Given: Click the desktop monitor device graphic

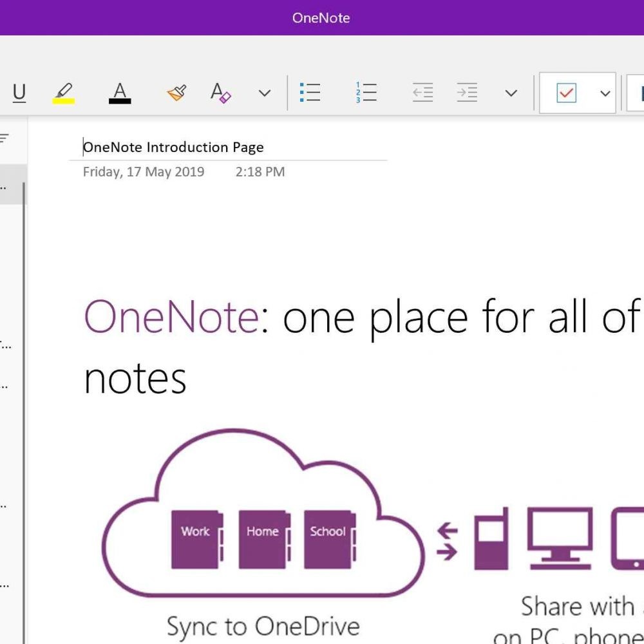Looking at the screenshot, I should coord(560,538).
